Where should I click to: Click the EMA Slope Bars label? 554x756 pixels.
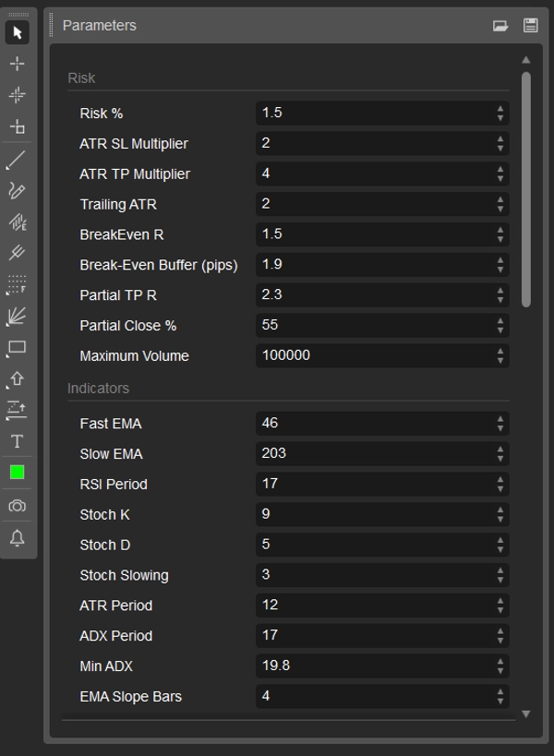click(131, 697)
